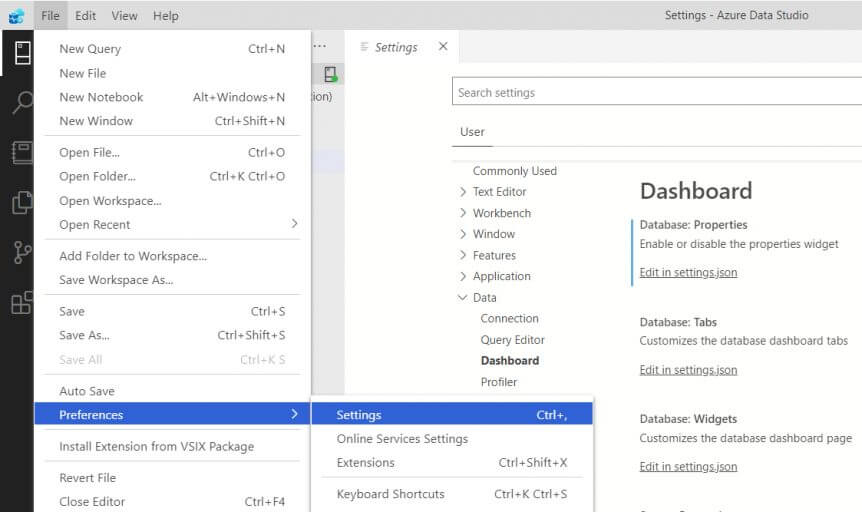Viewport: 862px width, 512px height.
Task: Click the Dashboard section heading
Action: pyautogui.click(x=696, y=191)
